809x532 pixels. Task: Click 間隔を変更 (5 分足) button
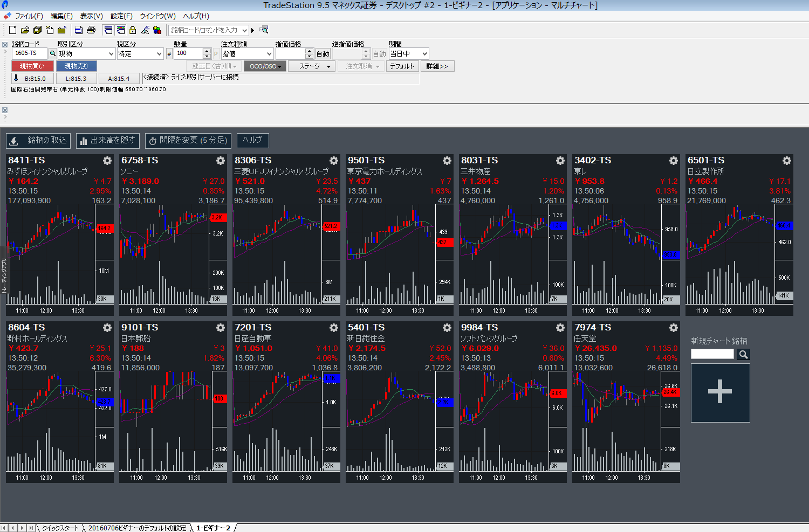point(188,141)
